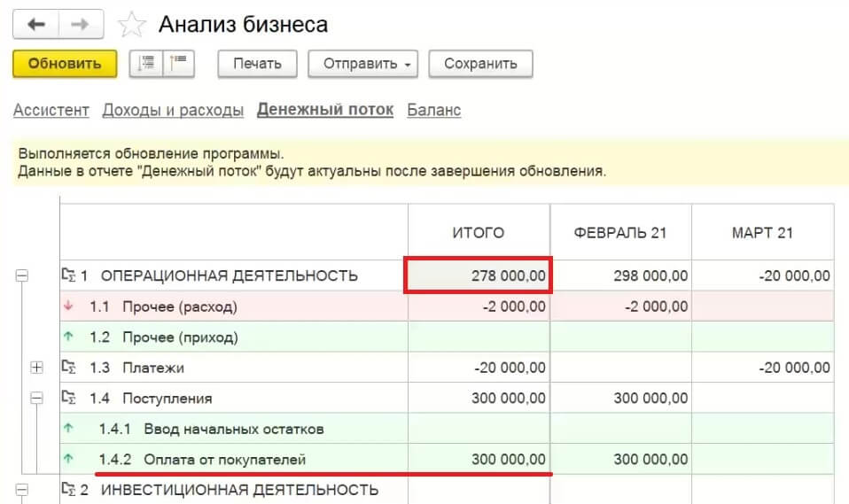This screenshot has width=849, height=504.
Task: Collapse the Операционная деятельность section
Action: [21, 275]
